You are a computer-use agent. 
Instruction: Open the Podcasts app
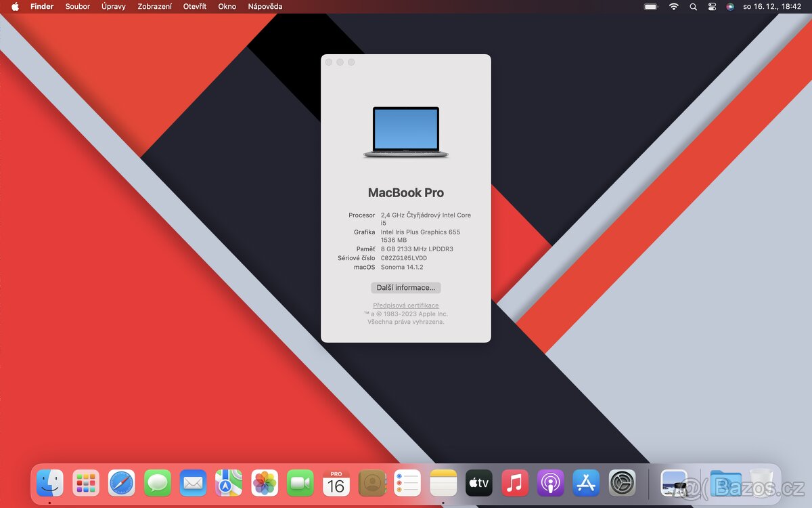(550, 483)
